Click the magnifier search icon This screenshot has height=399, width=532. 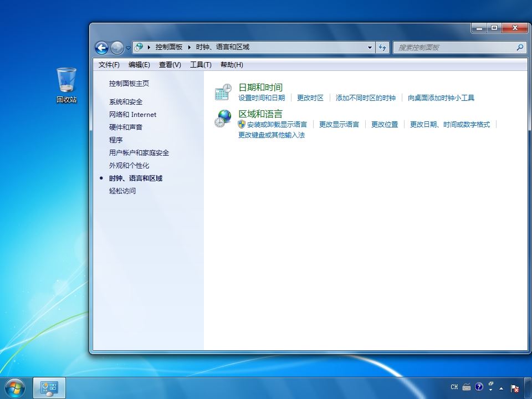520,48
